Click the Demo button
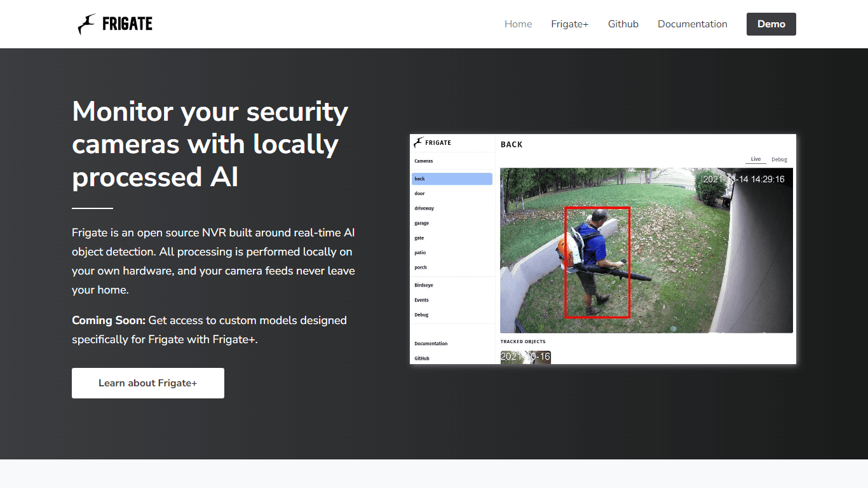Screen dimensions: 868x488 [x=771, y=24]
